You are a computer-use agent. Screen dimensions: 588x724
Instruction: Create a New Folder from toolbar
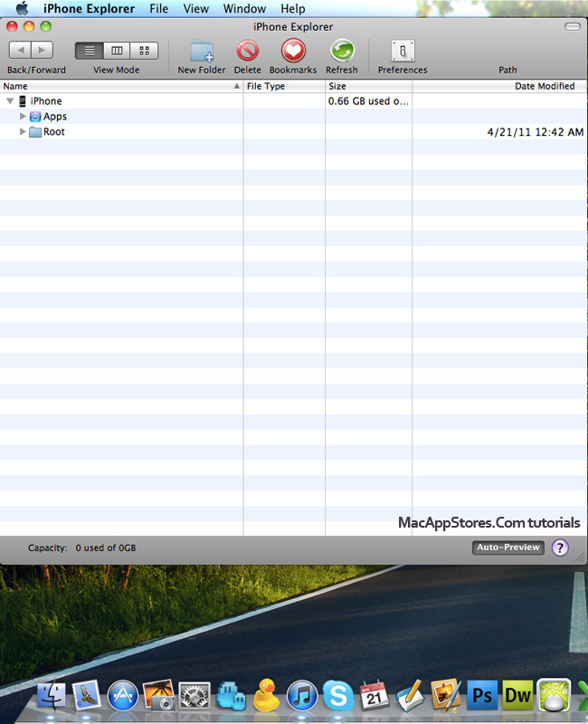[x=202, y=51]
